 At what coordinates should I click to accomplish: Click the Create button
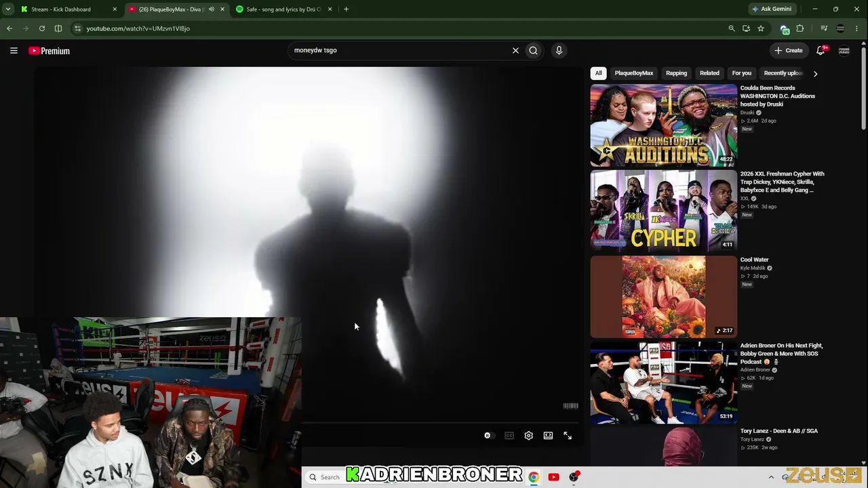(x=789, y=50)
